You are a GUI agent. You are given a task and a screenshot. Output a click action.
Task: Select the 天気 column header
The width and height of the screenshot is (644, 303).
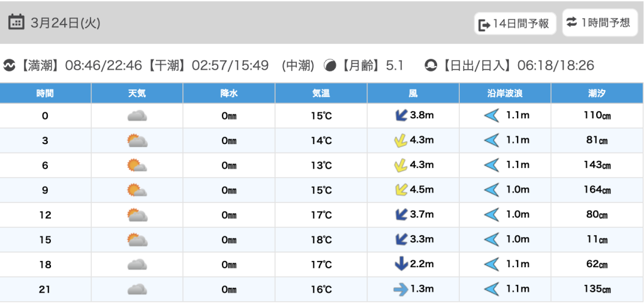click(137, 94)
